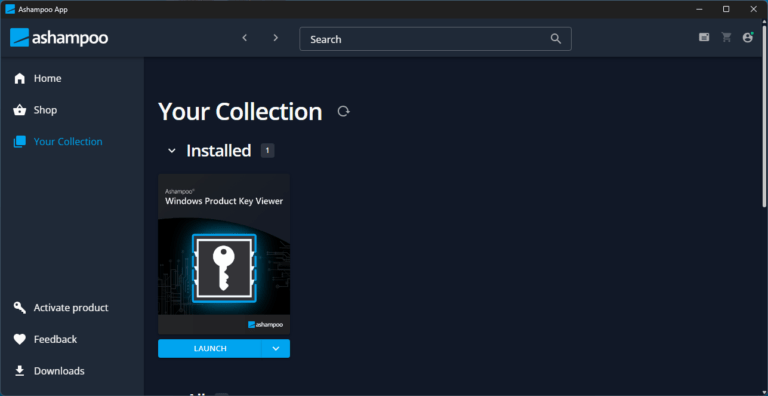Click the search magnifier icon
The image size is (768, 396).
coord(555,39)
